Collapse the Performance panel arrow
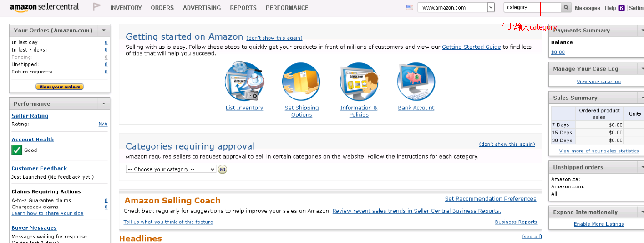The image size is (644, 243). pos(104,104)
